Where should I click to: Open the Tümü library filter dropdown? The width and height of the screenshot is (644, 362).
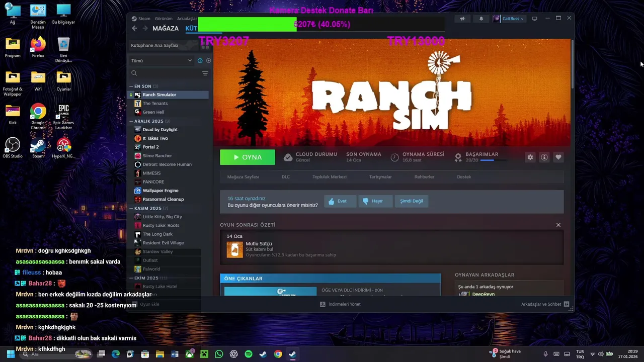pyautogui.click(x=161, y=61)
